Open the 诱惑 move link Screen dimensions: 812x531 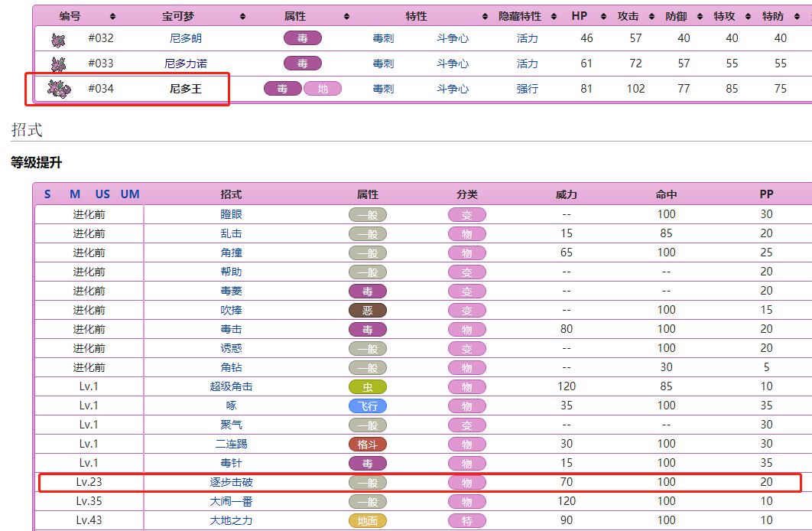231,349
